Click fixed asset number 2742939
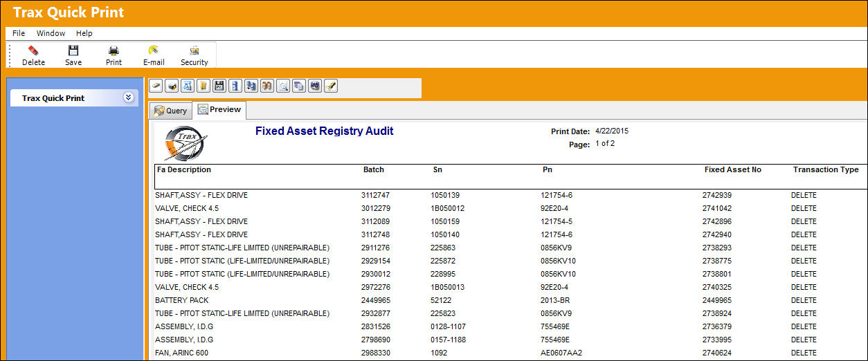The width and height of the screenshot is (868, 361). point(717,195)
